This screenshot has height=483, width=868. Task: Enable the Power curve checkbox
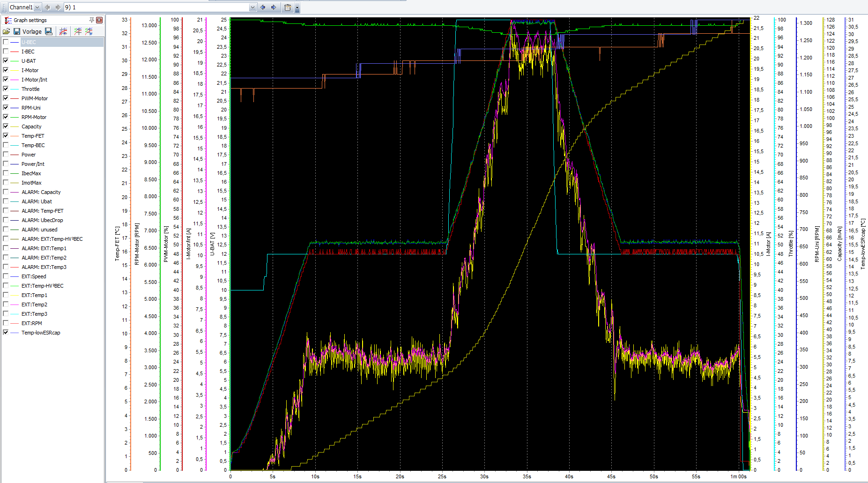(6, 155)
